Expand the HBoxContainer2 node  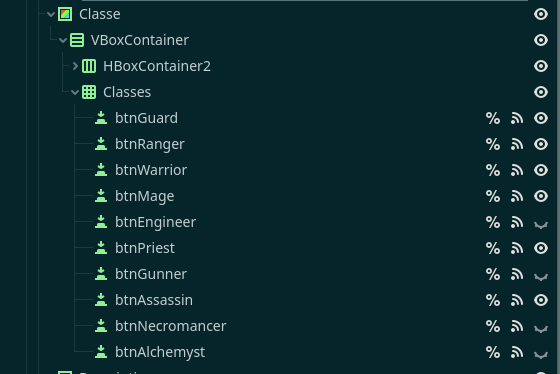click(x=75, y=66)
